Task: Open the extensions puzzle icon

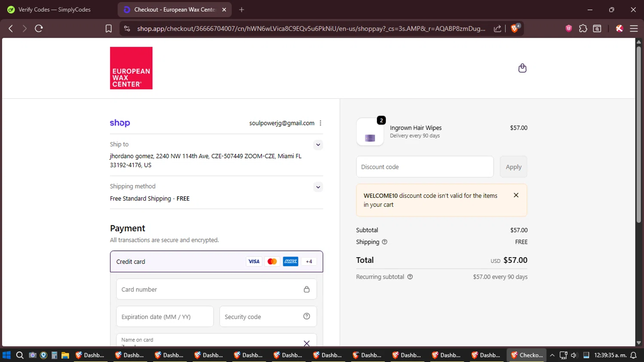Action: [583, 28]
